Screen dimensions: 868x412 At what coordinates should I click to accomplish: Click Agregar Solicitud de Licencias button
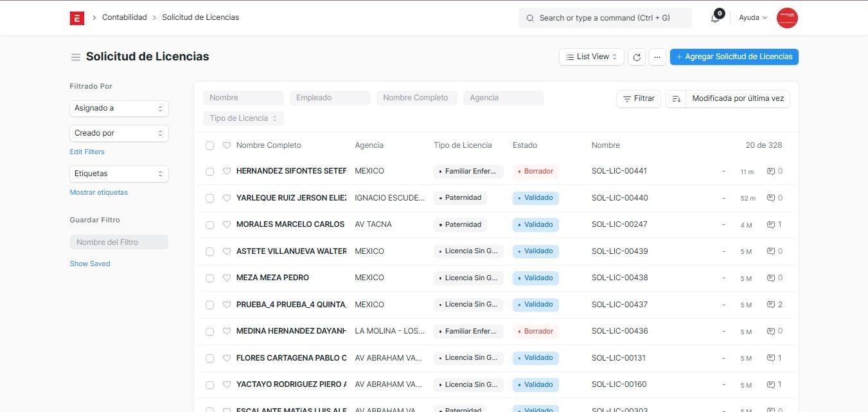[x=734, y=57]
